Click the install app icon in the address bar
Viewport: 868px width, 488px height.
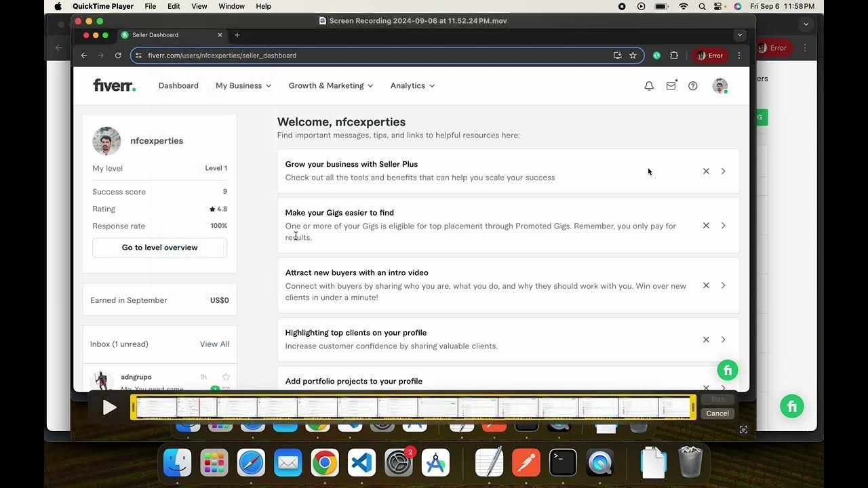point(617,56)
